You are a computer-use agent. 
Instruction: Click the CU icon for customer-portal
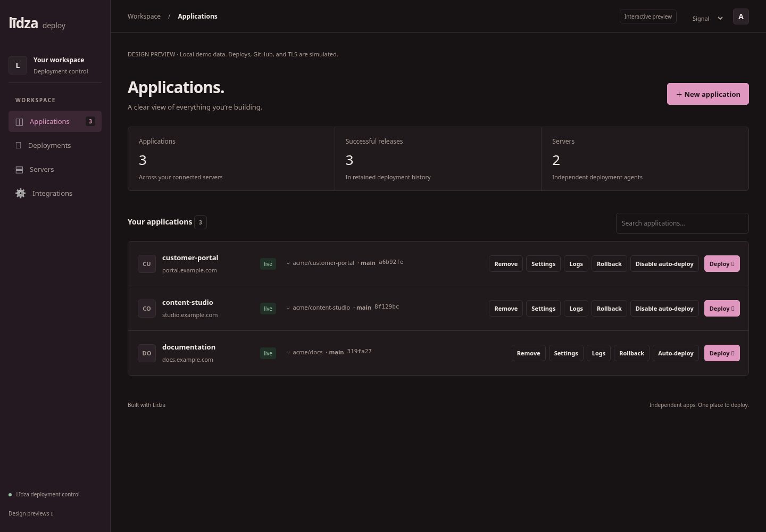click(147, 264)
